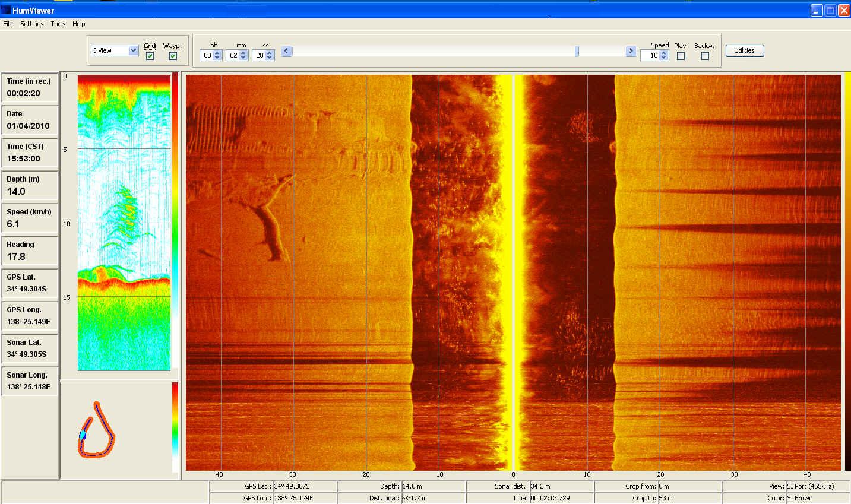This screenshot has width=851, height=504.
Task: Click the recording position slider thumb
Action: [577, 52]
